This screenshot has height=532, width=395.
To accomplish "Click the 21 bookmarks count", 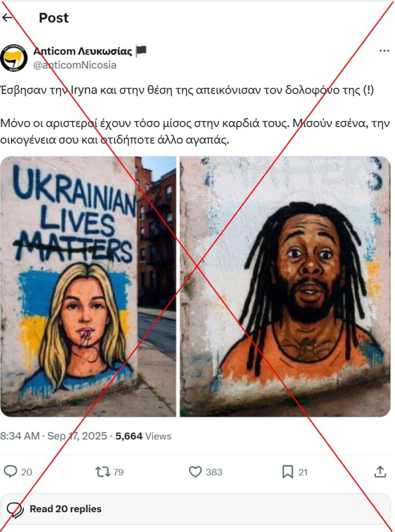I will 303,472.
